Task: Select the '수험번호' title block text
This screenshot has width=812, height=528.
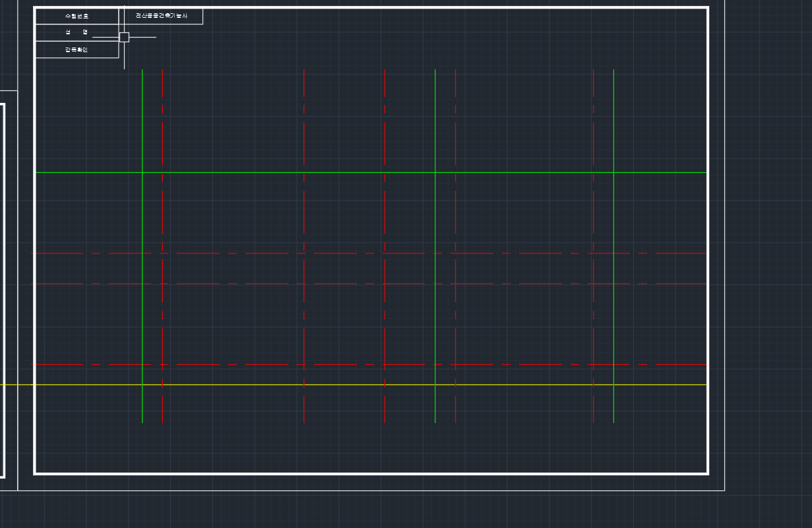Action: (77, 16)
